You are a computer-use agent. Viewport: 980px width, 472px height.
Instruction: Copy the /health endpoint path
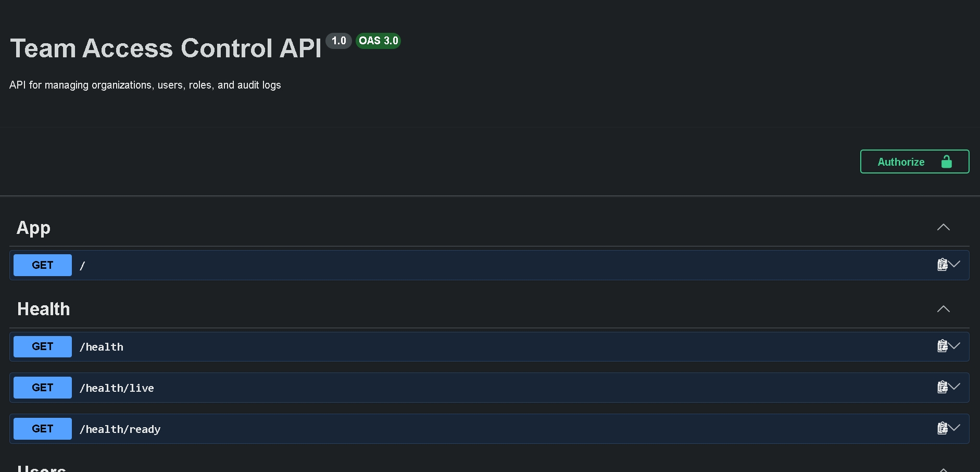pyautogui.click(x=942, y=346)
